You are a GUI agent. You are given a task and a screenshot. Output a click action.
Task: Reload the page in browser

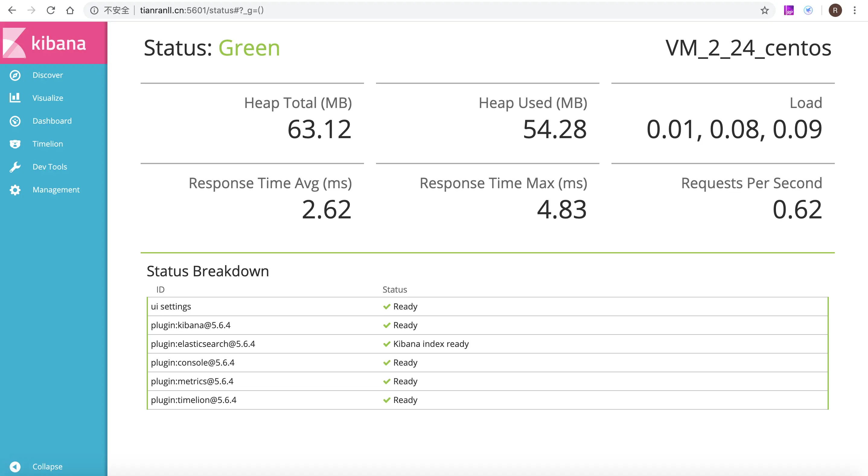50,11
